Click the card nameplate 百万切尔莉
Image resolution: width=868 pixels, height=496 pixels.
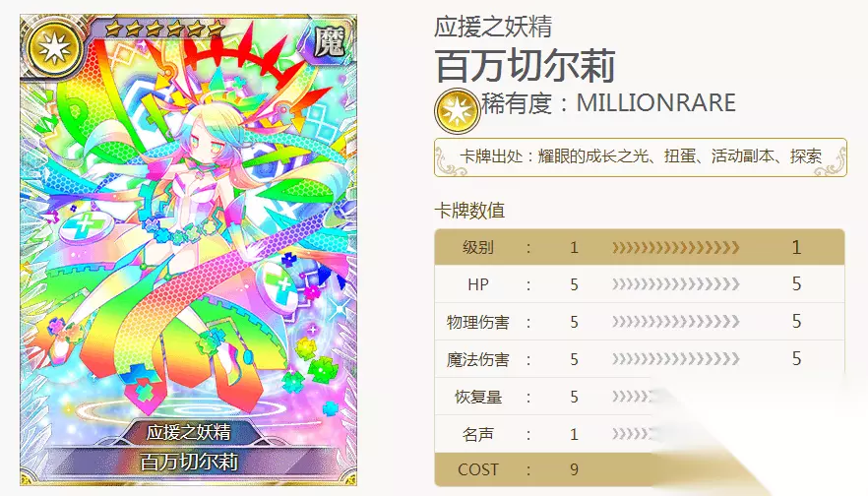[189, 462]
